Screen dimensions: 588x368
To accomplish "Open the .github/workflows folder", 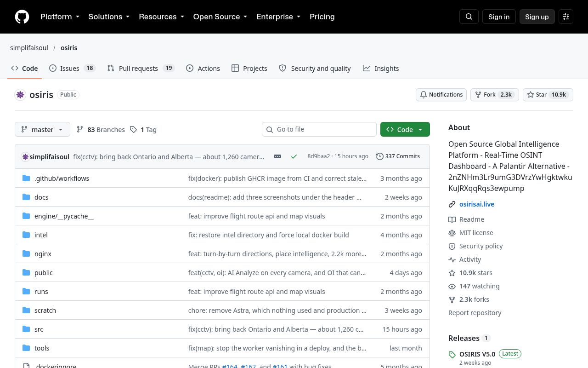I will tap(62, 178).
